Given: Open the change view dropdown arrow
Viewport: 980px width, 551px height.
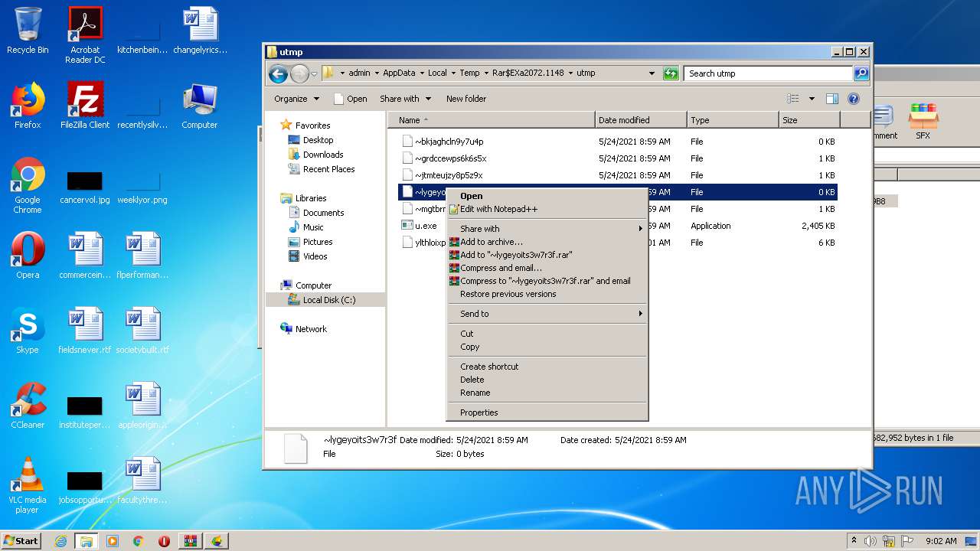Looking at the screenshot, I should 812,99.
